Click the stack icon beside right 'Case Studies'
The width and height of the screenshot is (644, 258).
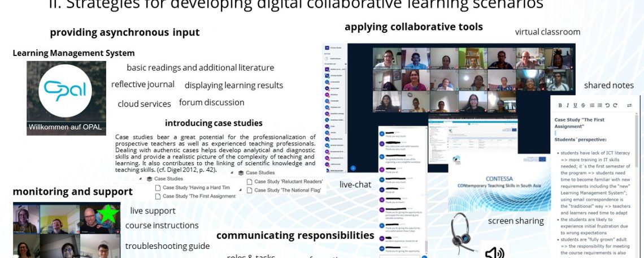[x=241, y=173]
